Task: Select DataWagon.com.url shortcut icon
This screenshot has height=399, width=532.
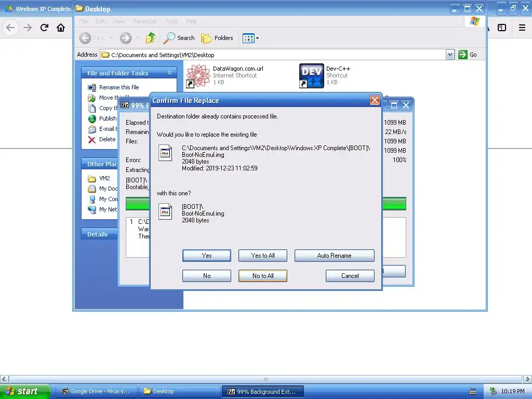Action: (198, 76)
